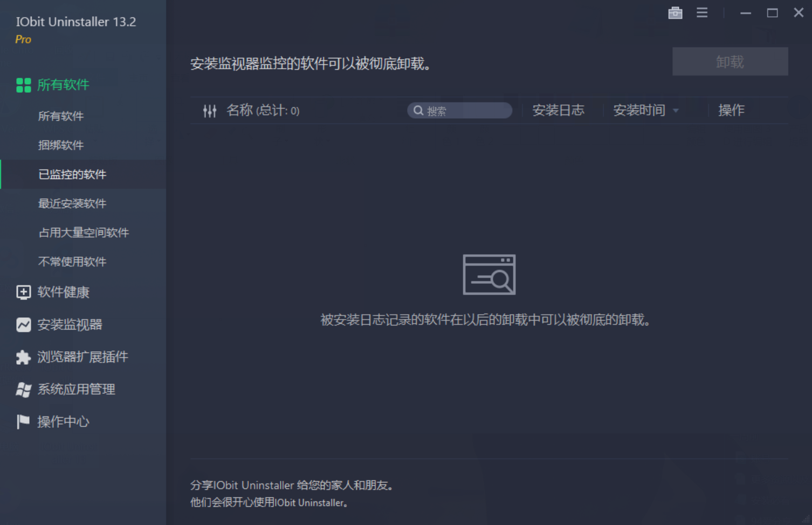Click the empty-state window search icon

(489, 275)
